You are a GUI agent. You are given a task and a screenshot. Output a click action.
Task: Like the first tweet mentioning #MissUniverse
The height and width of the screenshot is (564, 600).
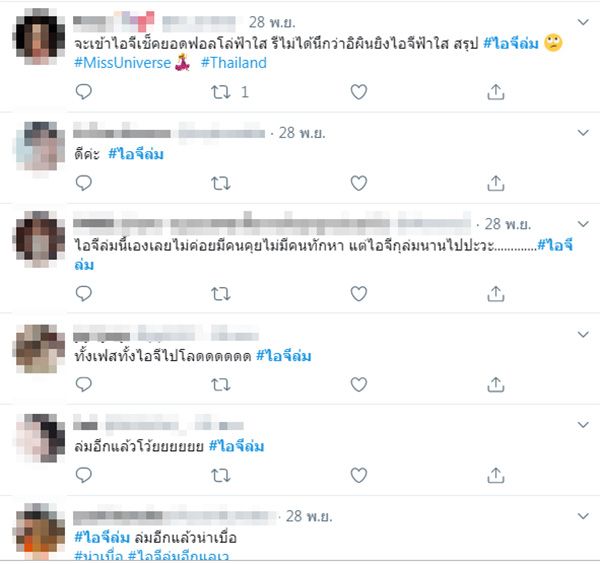point(359,92)
